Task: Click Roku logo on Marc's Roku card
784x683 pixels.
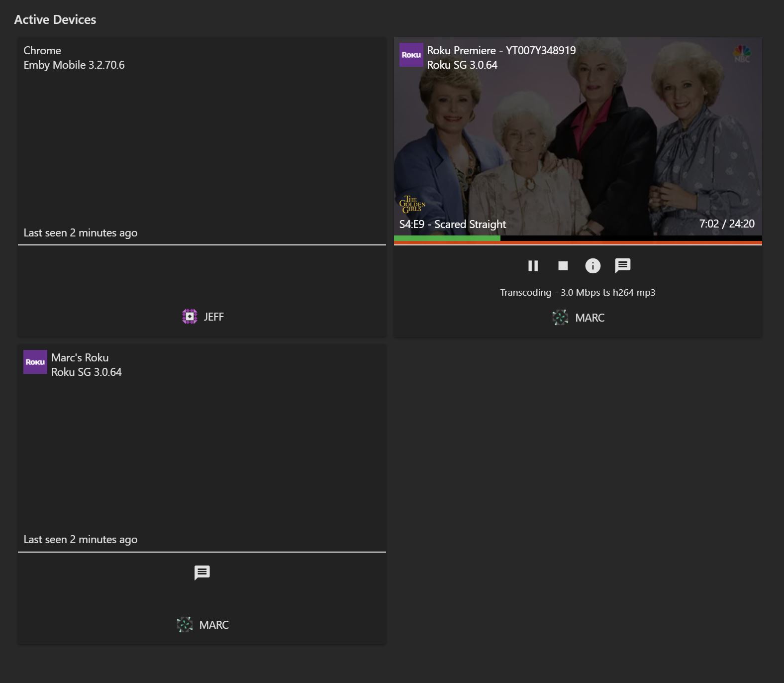Action: 35,362
